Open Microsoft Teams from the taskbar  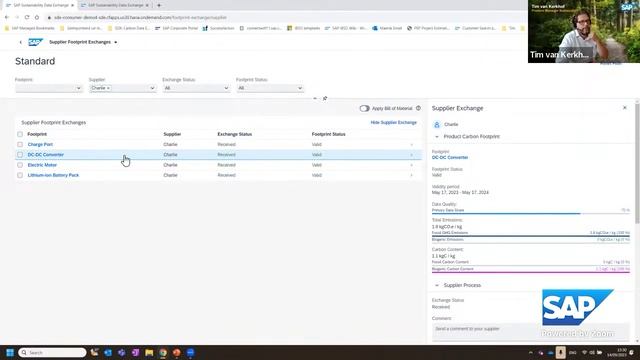[x=122, y=352]
